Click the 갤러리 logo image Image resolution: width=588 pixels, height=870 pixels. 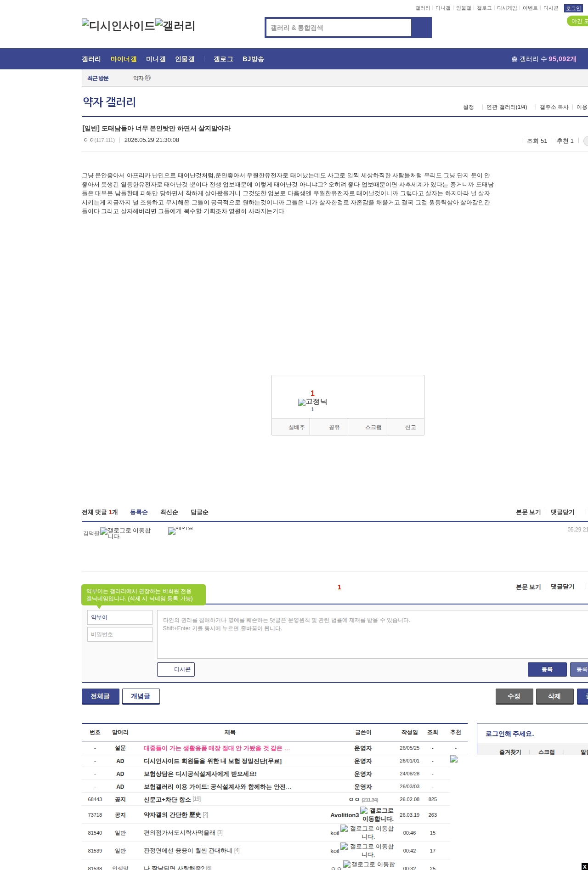coord(175,26)
